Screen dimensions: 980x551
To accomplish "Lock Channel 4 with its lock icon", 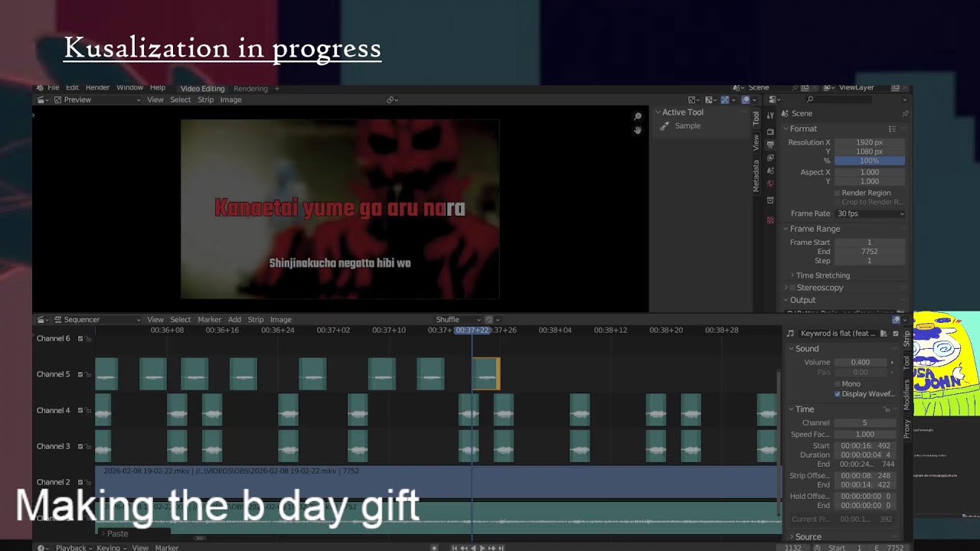I will (89, 410).
